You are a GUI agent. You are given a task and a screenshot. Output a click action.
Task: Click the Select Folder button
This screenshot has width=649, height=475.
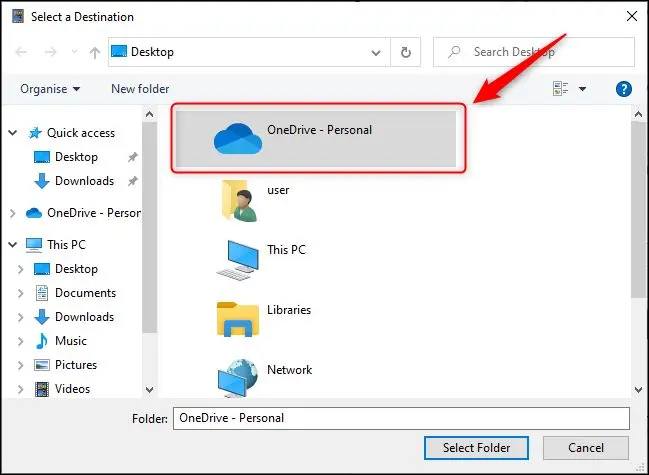click(476, 448)
